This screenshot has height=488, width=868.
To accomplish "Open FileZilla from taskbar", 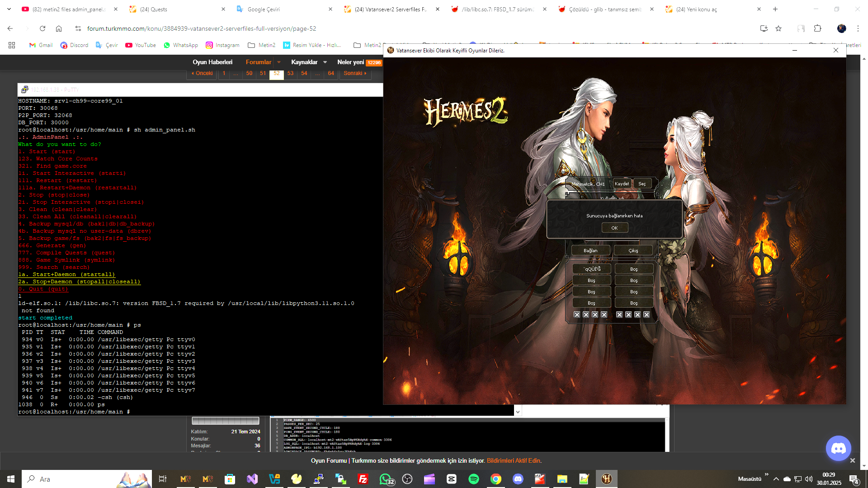I will click(363, 479).
